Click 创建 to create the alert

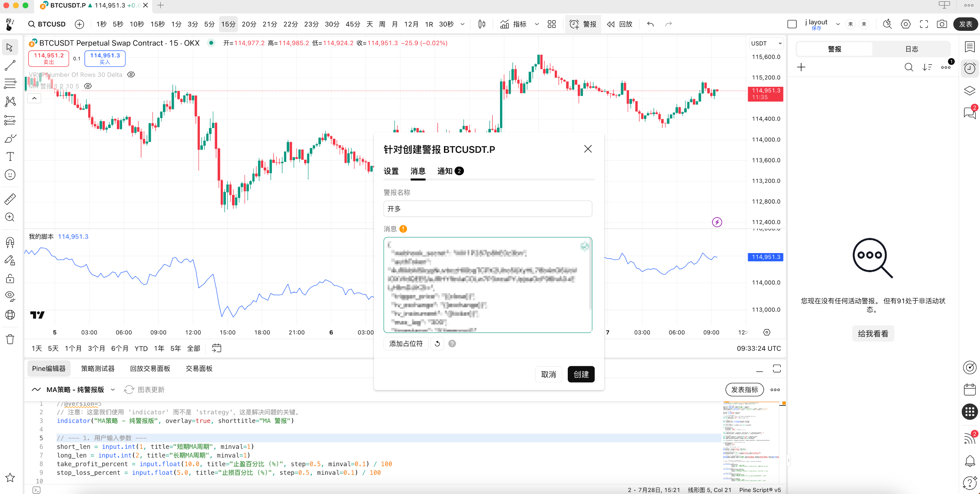[x=581, y=374]
